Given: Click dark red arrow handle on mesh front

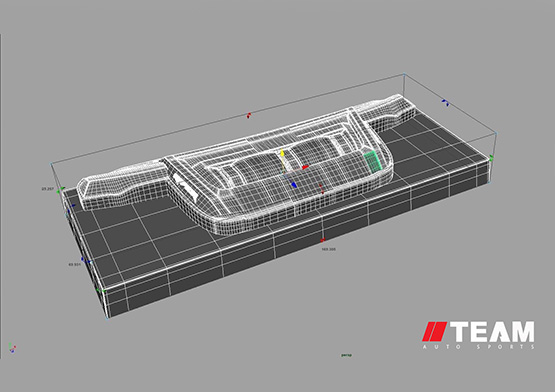Looking at the screenshot, I should click(321, 189).
